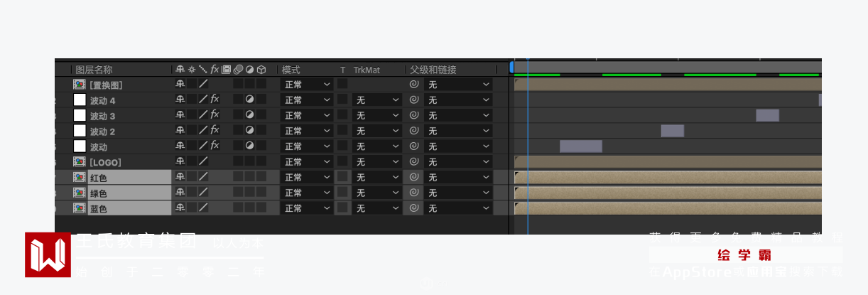Toggle adjustment layer switch on 波动 4
Image resolution: width=868 pixels, height=295 pixels.
pos(250,100)
